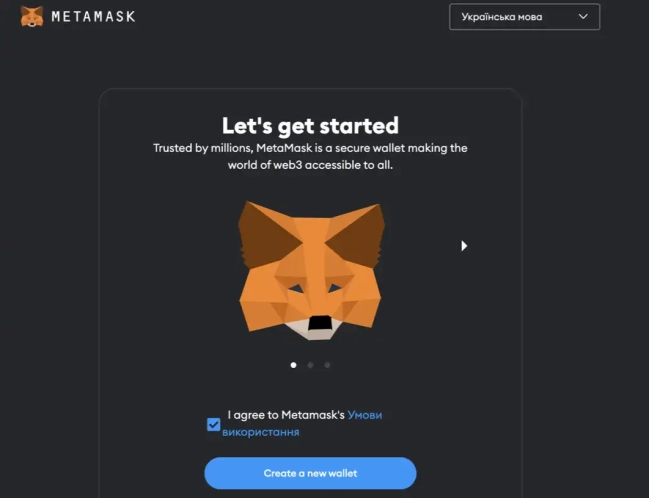Click the "world of web3 accessible" text line

pyautogui.click(x=310, y=165)
